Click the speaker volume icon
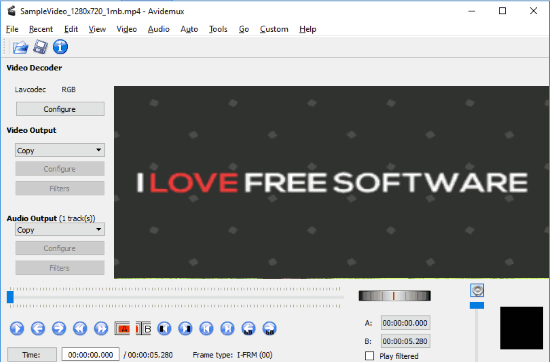This screenshot has width=550, height=362. click(477, 290)
